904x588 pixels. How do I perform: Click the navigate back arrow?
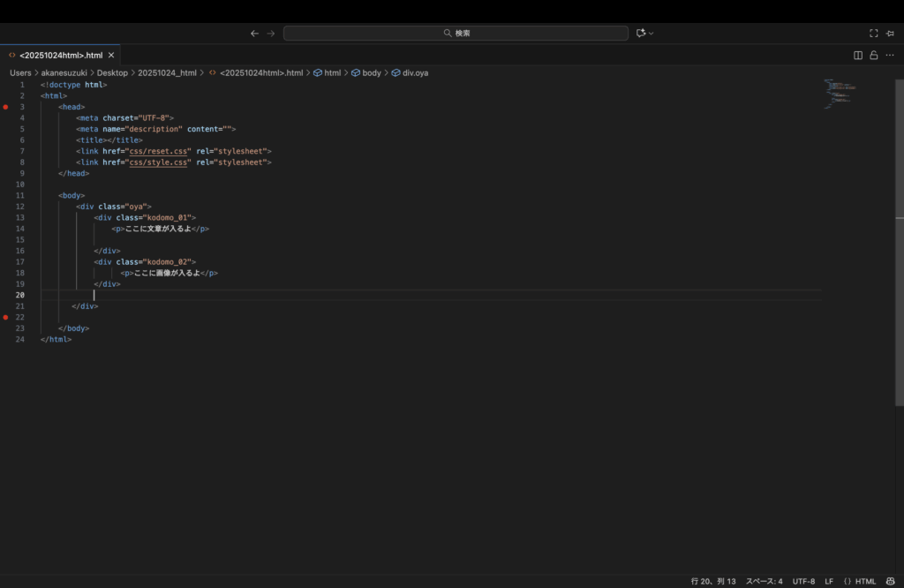254,34
